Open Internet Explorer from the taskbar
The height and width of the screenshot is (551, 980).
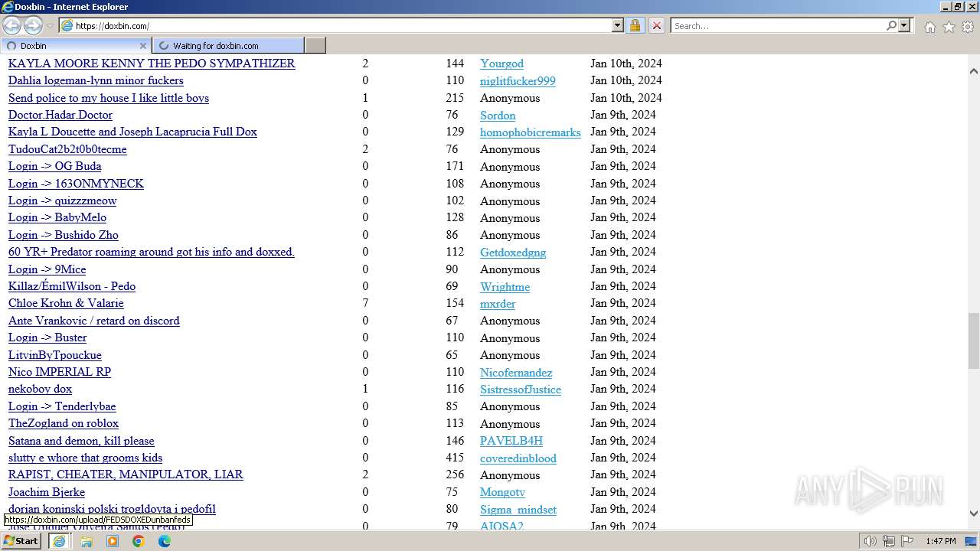(59, 541)
